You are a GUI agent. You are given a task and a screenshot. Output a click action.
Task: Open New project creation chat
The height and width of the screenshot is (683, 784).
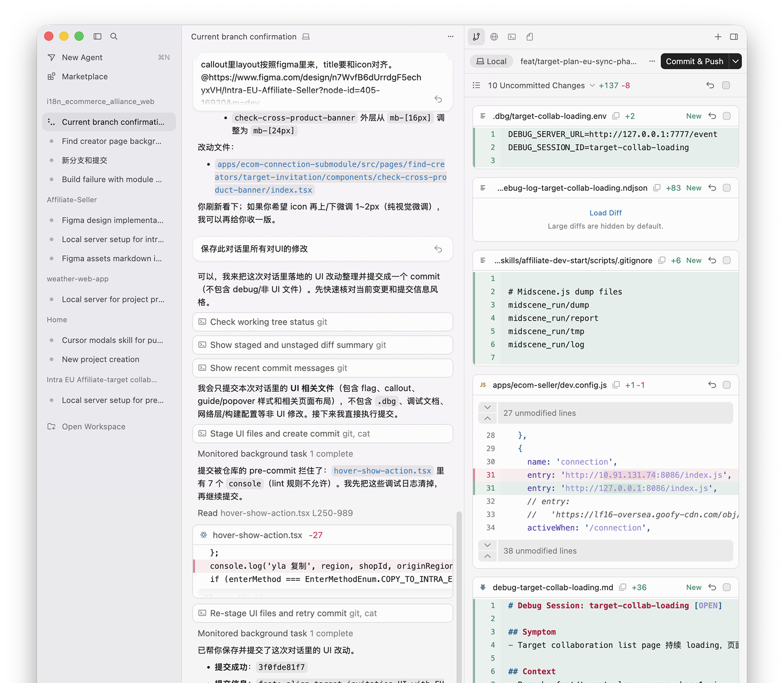109,359
